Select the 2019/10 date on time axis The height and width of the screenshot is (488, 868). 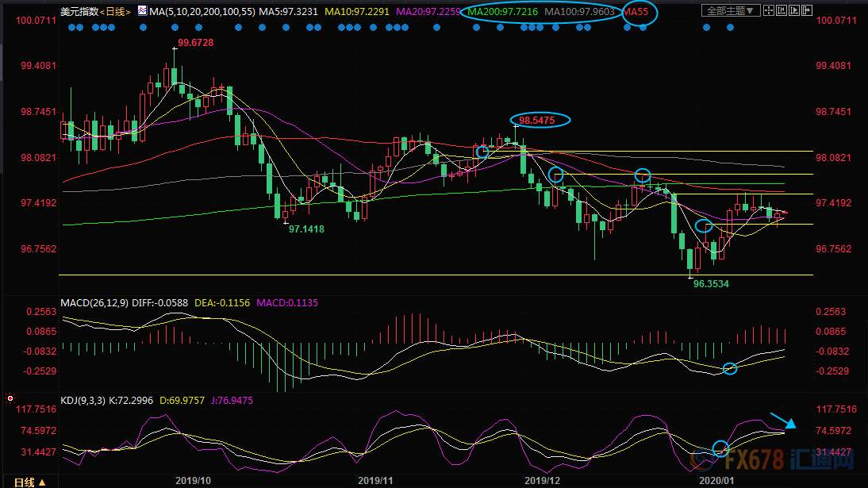[193, 481]
